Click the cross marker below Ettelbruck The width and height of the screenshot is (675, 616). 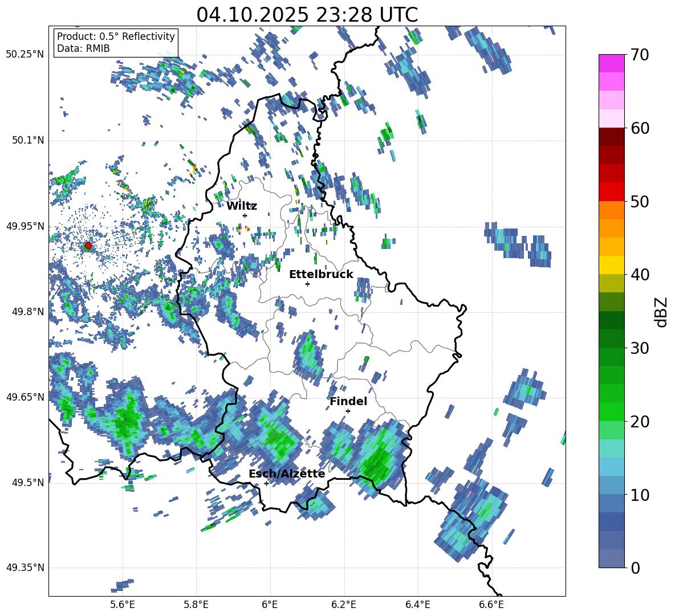(x=307, y=284)
